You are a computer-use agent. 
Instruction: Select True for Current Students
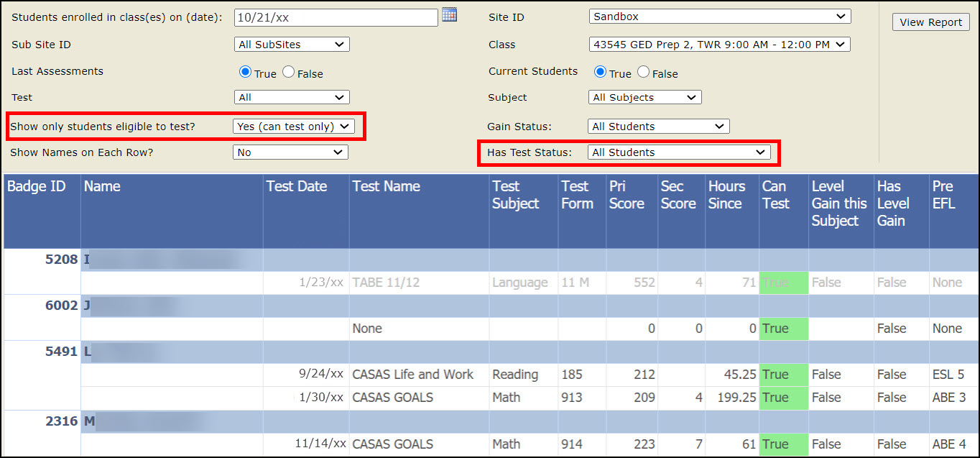click(x=600, y=72)
